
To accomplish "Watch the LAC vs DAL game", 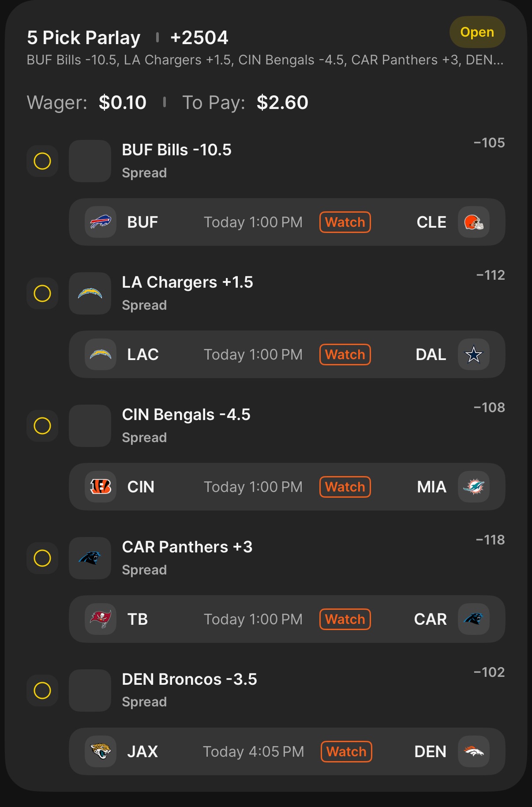I will pos(345,354).
